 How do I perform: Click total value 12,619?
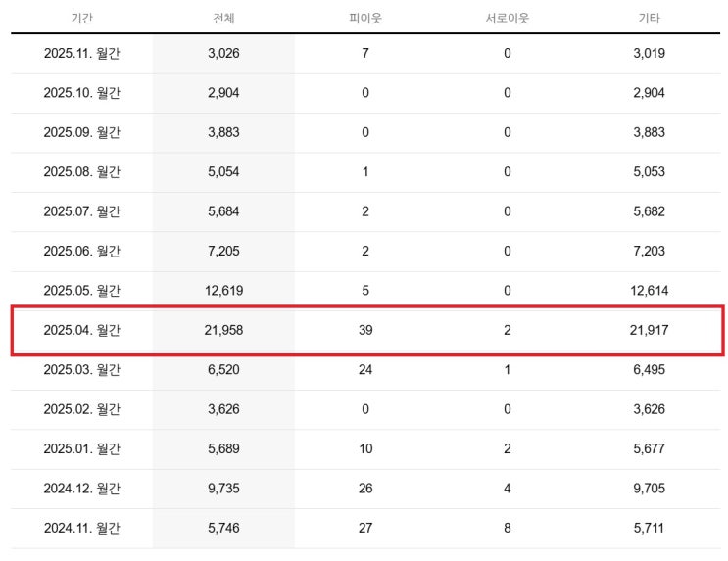point(223,291)
